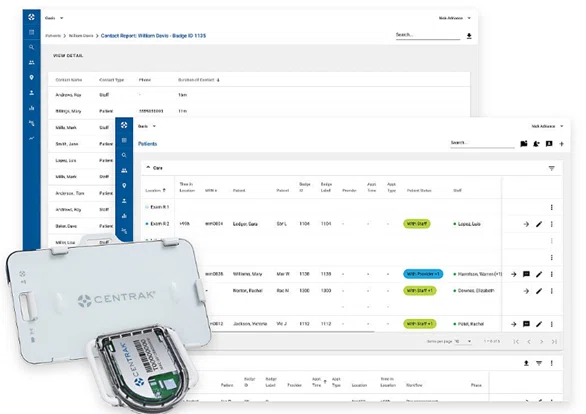Go to the last page of Care table
Viewport: 586px width, 414px height.
pyautogui.click(x=554, y=342)
